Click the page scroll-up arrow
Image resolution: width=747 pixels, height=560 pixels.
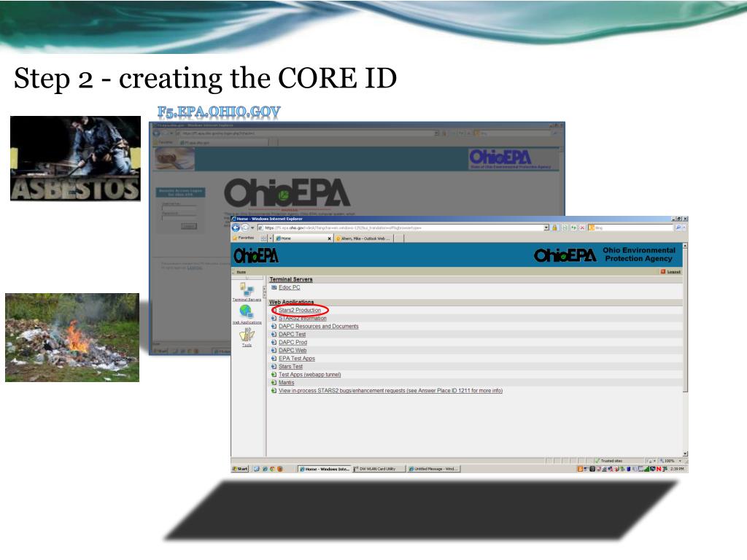pos(685,245)
